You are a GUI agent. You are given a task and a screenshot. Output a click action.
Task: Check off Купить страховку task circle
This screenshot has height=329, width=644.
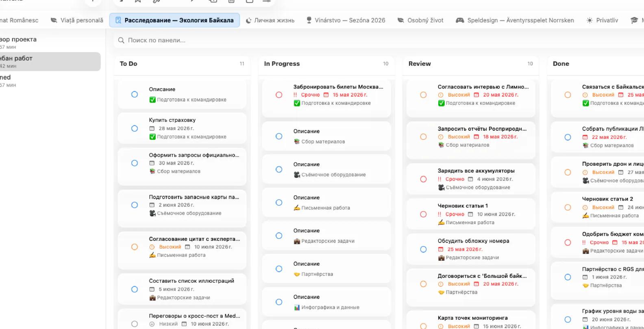click(135, 128)
